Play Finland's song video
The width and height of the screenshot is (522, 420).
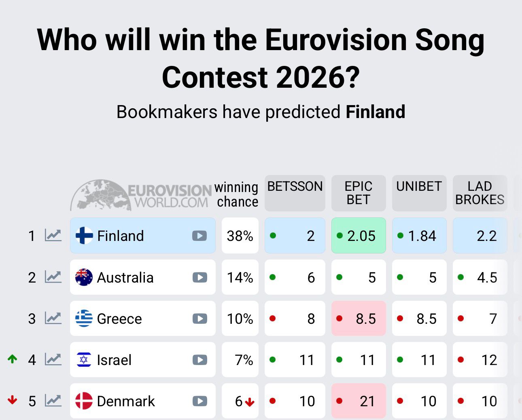pos(199,236)
